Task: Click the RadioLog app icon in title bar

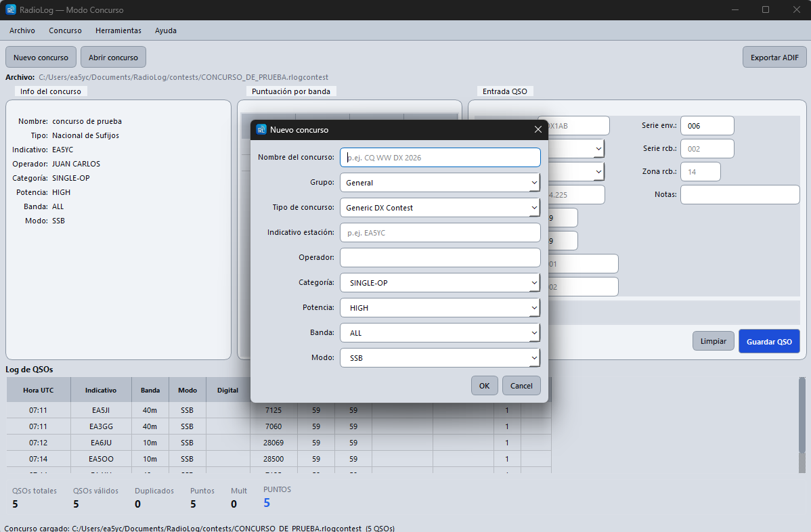Action: pyautogui.click(x=10, y=10)
